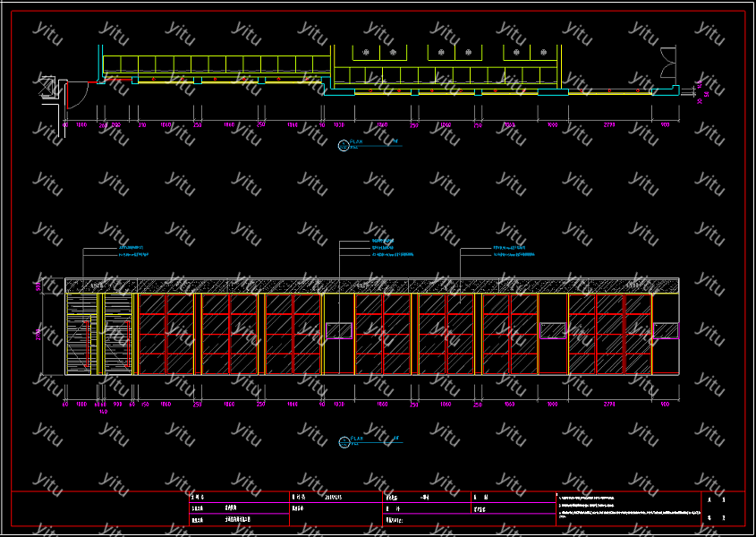Click the notes text in the title block
The width and height of the screenshot is (756, 537).
(x=626, y=507)
